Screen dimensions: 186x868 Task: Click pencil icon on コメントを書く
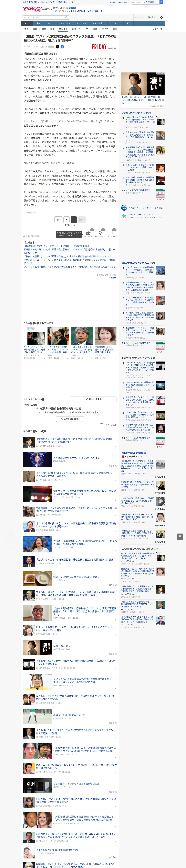point(87,399)
